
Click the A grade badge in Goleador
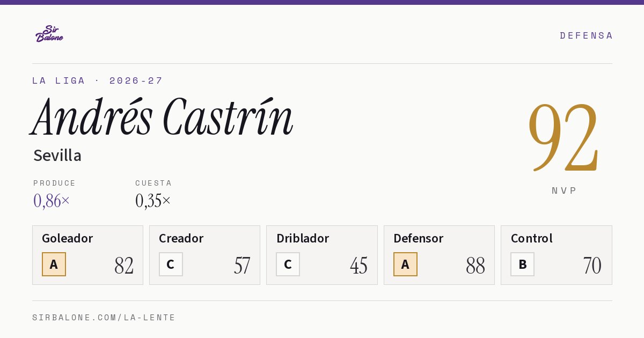[x=54, y=264]
